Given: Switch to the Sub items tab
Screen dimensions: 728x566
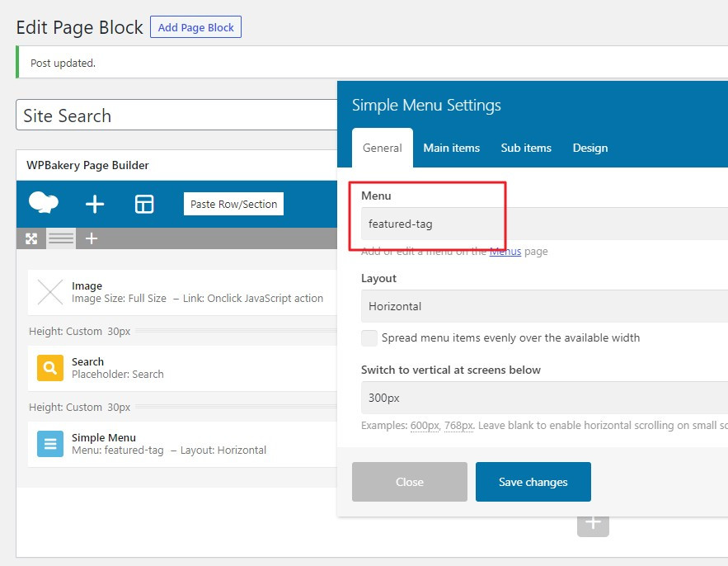Looking at the screenshot, I should click(526, 148).
